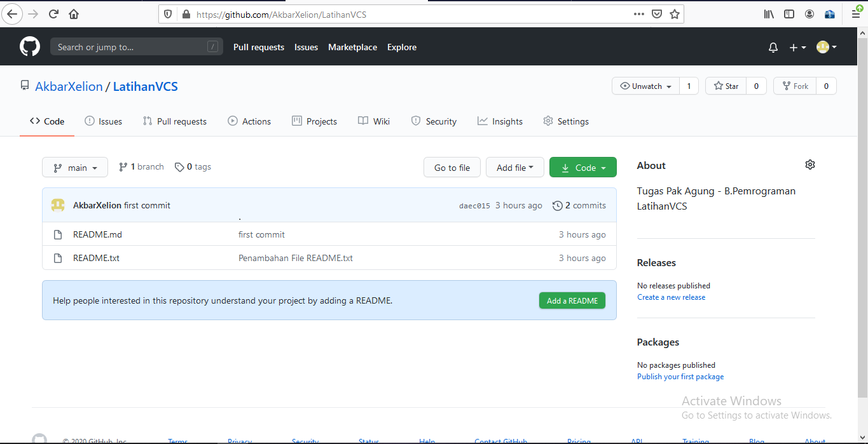Open commit hash daec015
This screenshot has height=444, width=868.
click(x=474, y=206)
